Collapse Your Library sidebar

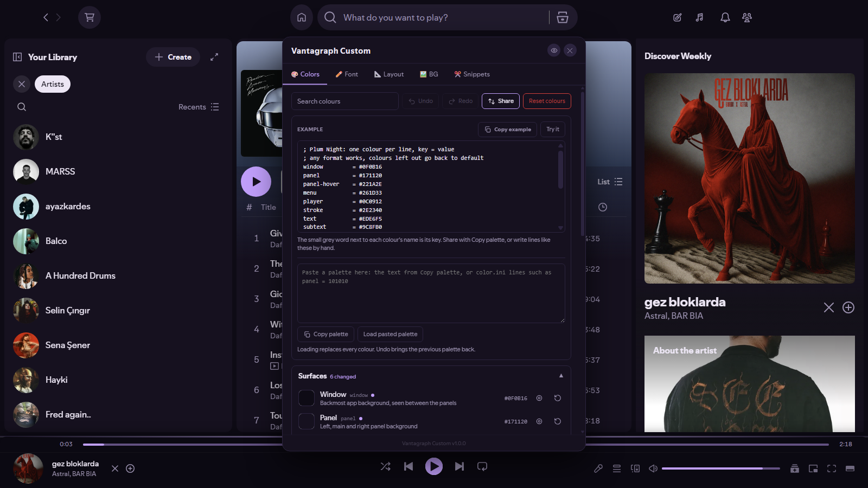click(17, 57)
